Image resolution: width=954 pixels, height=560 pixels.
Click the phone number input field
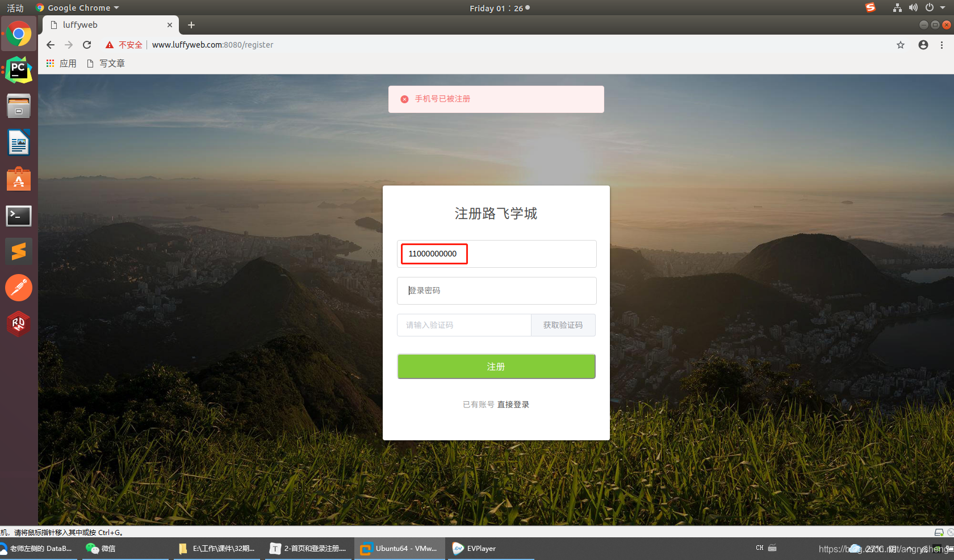point(496,254)
